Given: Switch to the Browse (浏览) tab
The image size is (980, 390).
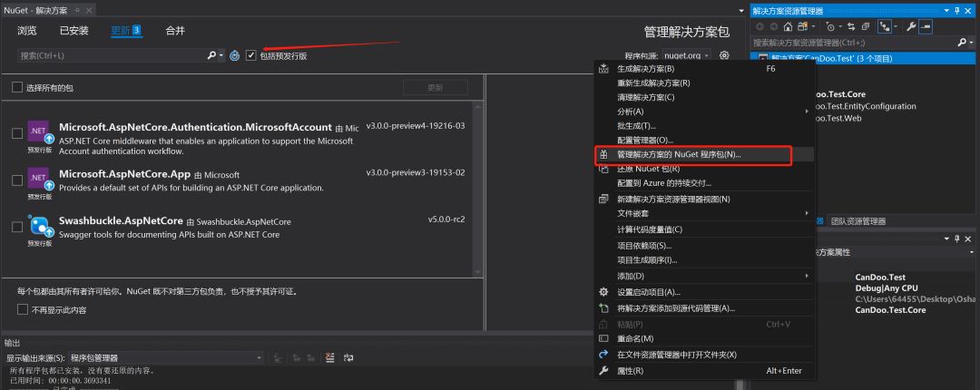Looking at the screenshot, I should pyautogui.click(x=27, y=31).
